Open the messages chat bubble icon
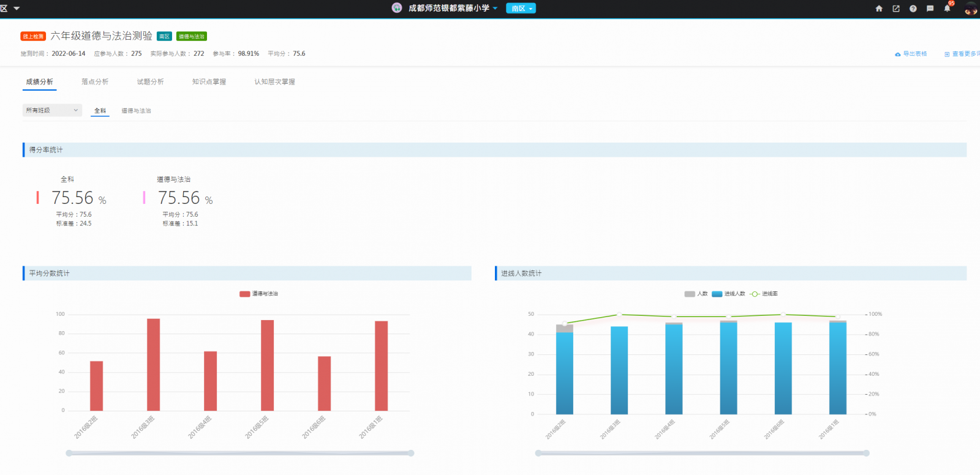 [x=930, y=9]
